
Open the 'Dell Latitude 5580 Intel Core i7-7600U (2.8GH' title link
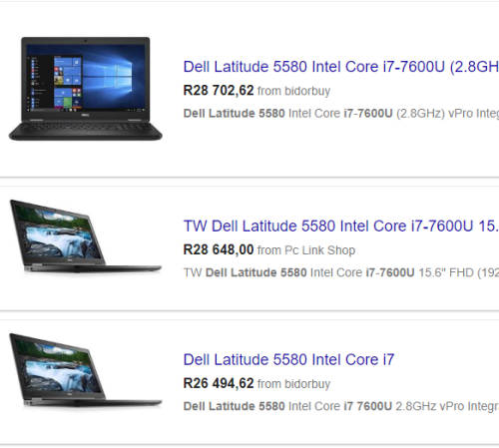(x=341, y=67)
